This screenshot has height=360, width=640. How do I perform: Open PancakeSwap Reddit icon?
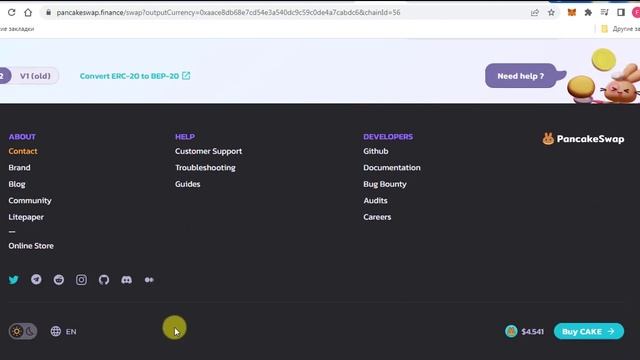tap(59, 280)
